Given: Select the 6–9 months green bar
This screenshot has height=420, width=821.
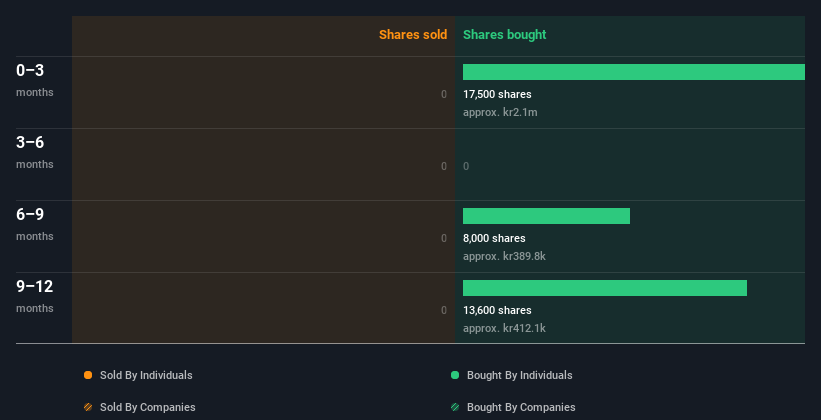Looking at the screenshot, I should [x=546, y=216].
